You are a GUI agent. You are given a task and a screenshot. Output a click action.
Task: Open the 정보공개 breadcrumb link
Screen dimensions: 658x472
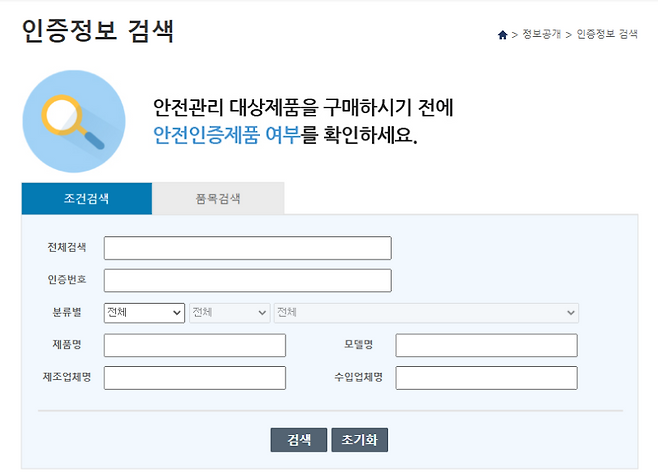coord(540,35)
